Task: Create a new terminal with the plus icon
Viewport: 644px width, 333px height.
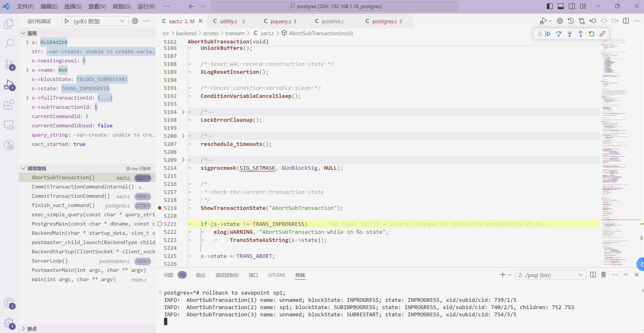Action: pos(503,275)
